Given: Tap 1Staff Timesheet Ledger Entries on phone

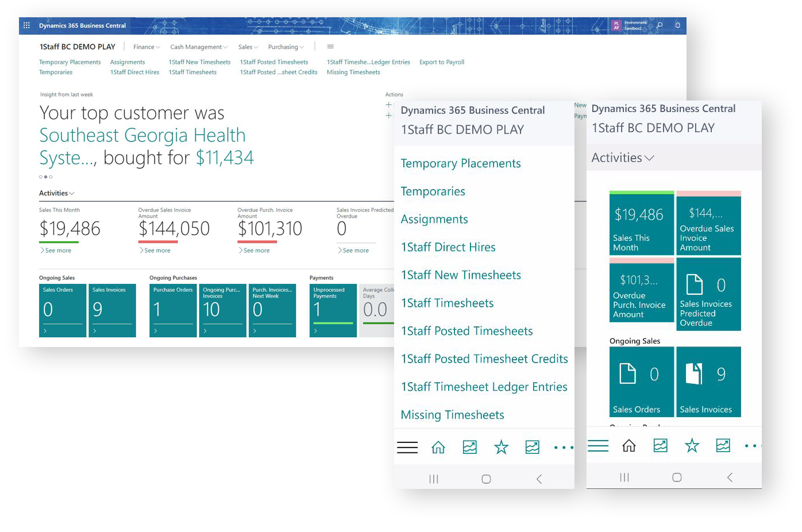Looking at the screenshot, I should [x=484, y=387].
